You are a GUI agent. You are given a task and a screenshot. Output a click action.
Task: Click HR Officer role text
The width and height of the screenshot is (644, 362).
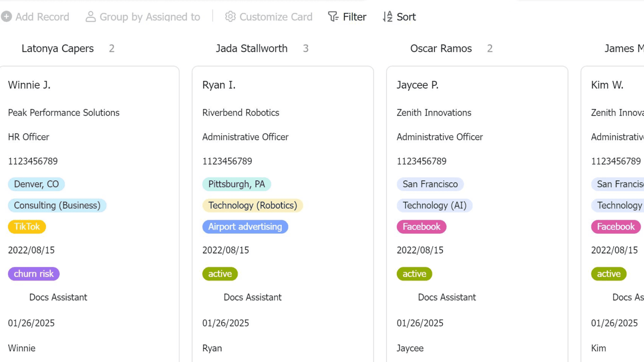pyautogui.click(x=29, y=137)
